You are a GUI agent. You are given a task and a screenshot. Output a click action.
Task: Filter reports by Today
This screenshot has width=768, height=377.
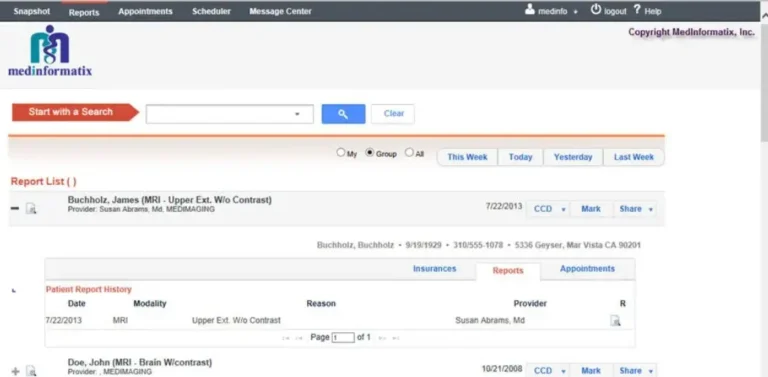pos(520,157)
